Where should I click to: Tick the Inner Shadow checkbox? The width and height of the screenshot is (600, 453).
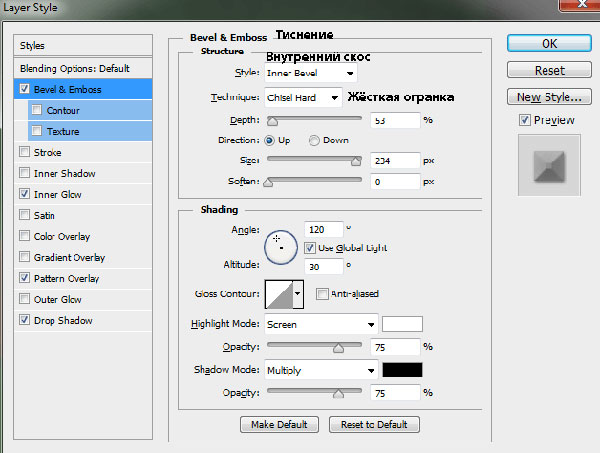point(24,173)
